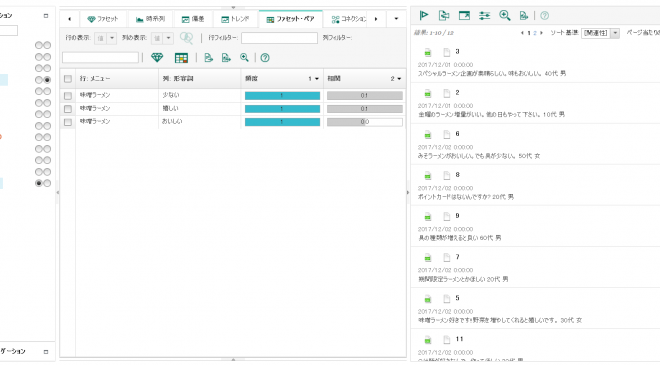The image size is (660, 365).
Task: Open the 行の表示 dropdown arrow
Action: tap(112, 38)
